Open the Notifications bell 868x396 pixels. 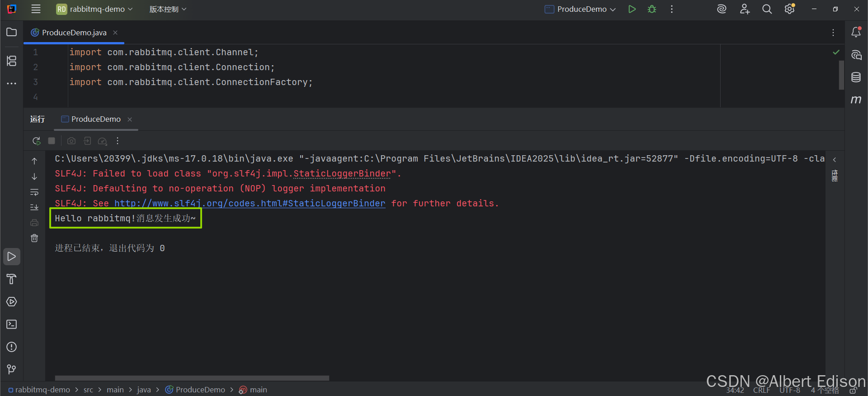click(x=856, y=32)
